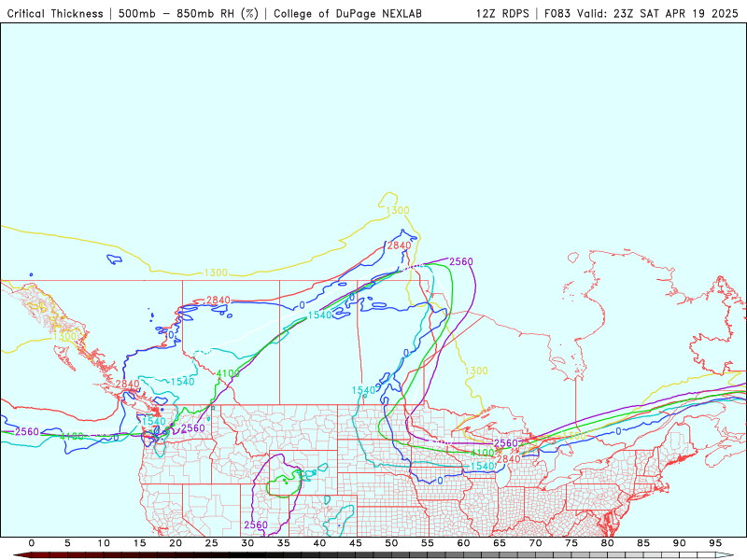Screen dimensions: 747x560
Task: Click the "Critical Thickness" title text
Action: [55, 14]
